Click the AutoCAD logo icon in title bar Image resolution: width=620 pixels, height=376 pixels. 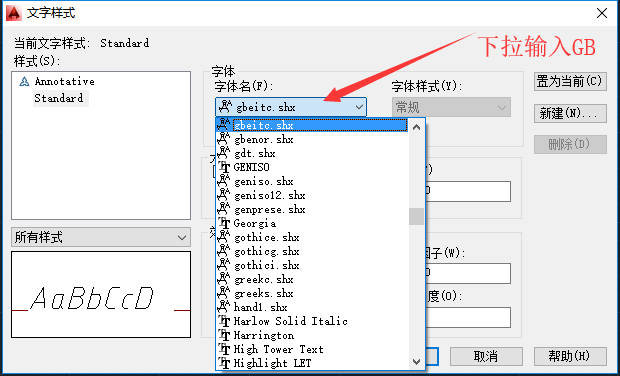pyautogui.click(x=13, y=13)
